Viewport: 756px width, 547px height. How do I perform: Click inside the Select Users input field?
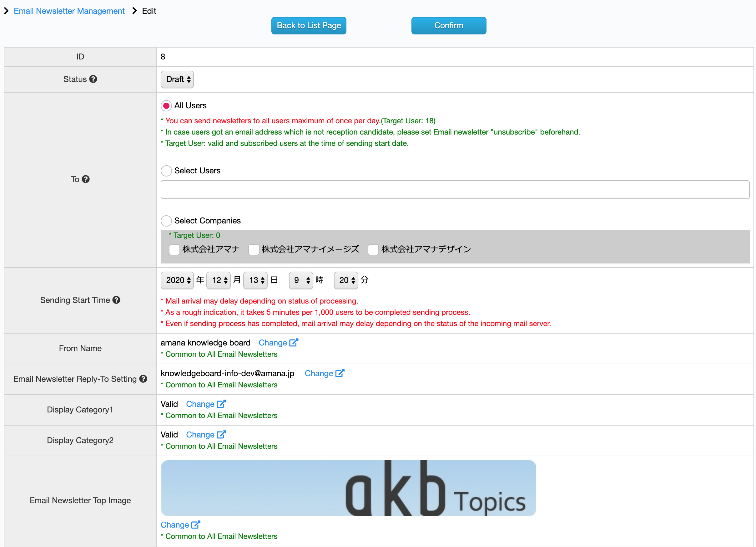pos(455,189)
